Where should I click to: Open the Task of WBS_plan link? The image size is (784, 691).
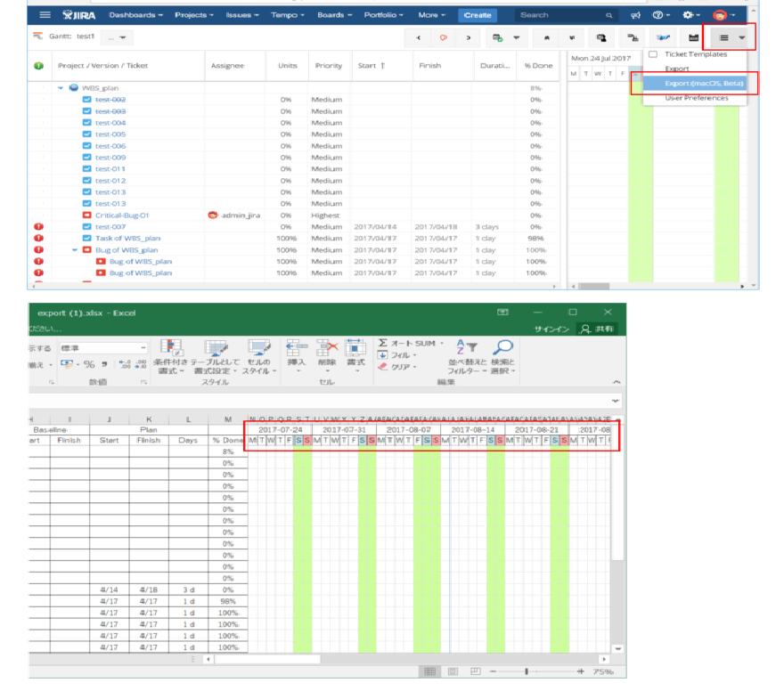[x=128, y=239]
